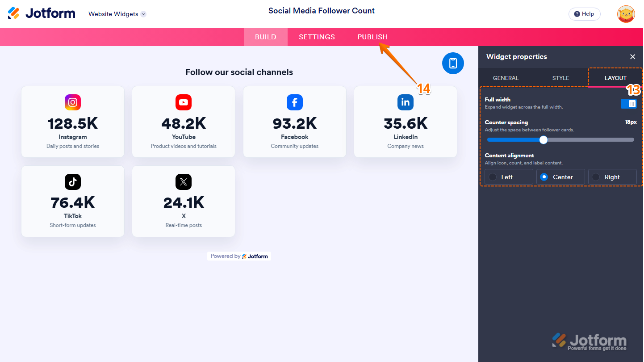Click the 'Counter spacing' label
The image size is (644, 362).
506,122
